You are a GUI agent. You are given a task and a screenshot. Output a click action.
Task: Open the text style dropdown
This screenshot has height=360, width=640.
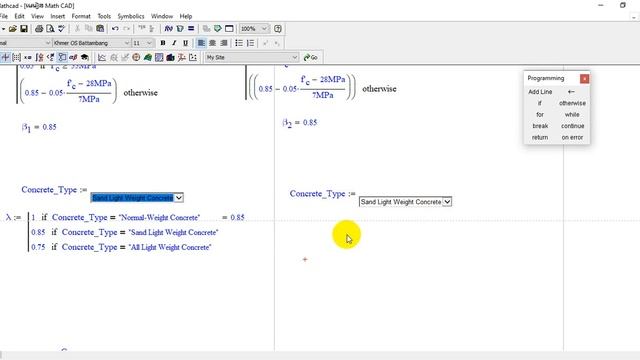click(47, 43)
